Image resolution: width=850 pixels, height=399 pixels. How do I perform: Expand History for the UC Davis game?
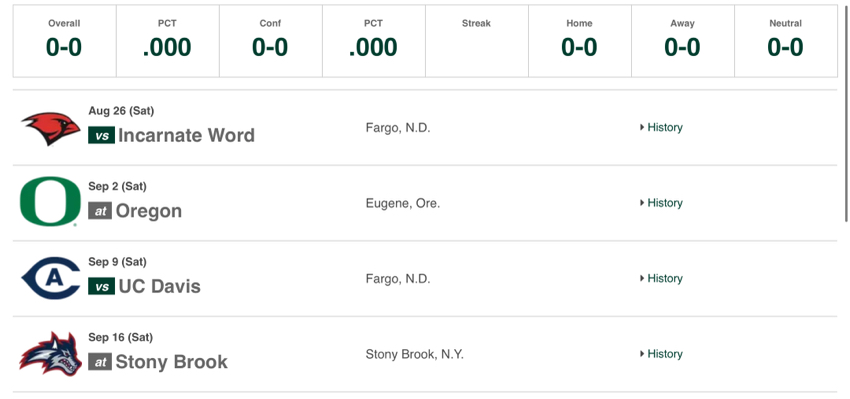(661, 278)
